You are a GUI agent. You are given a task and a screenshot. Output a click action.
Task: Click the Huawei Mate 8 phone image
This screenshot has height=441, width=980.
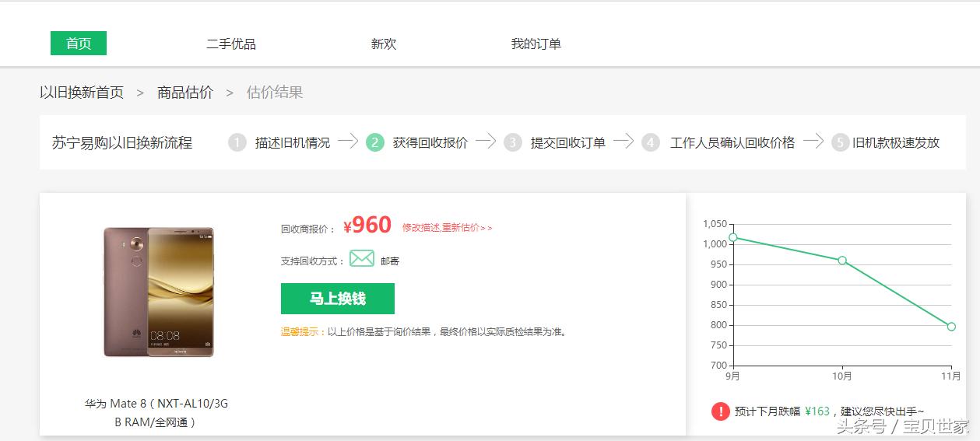[x=159, y=292]
